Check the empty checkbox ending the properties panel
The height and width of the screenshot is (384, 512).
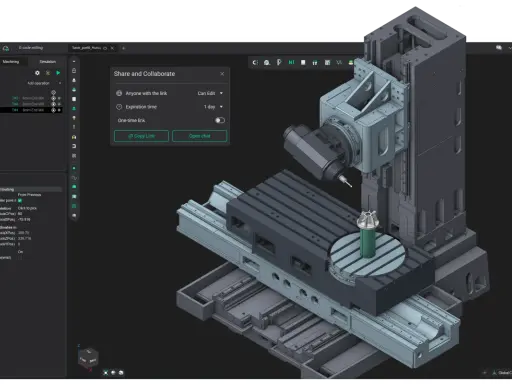20,257
